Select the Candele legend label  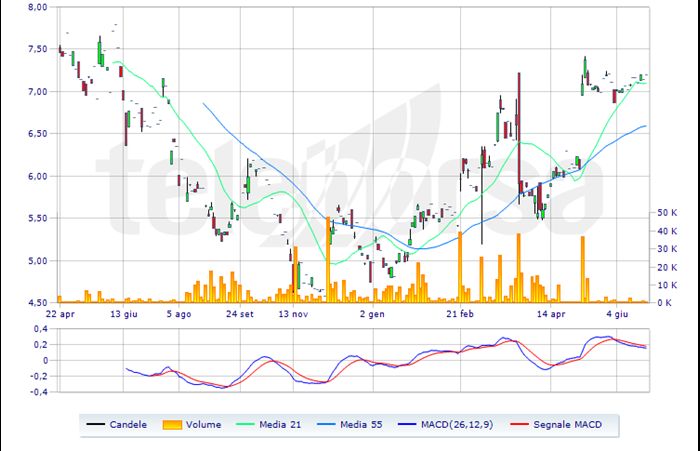(x=128, y=425)
